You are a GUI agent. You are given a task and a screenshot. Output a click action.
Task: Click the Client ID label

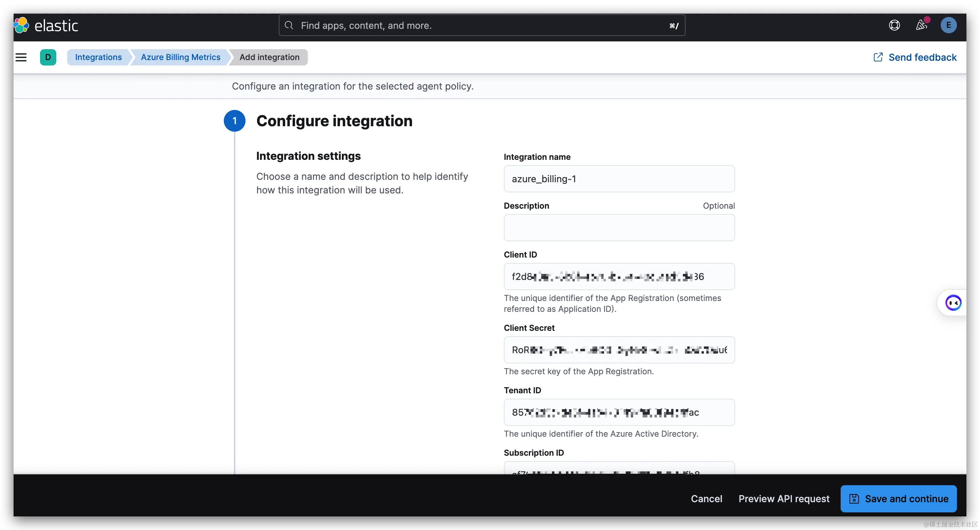click(521, 255)
